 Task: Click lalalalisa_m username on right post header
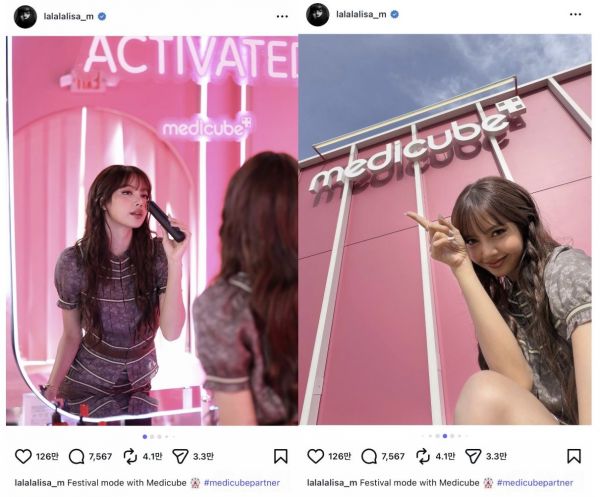click(361, 15)
